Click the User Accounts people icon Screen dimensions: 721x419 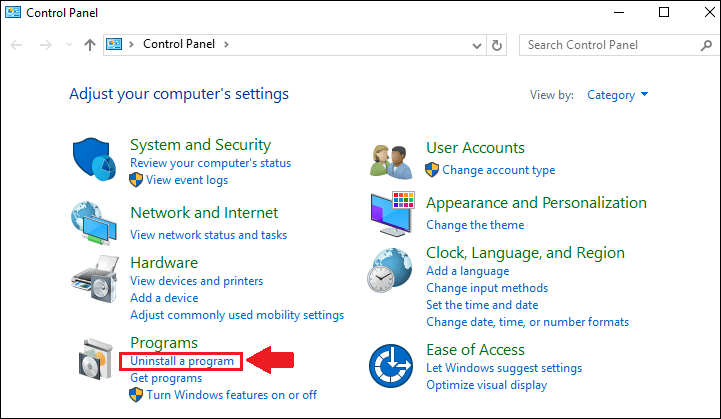[389, 159]
